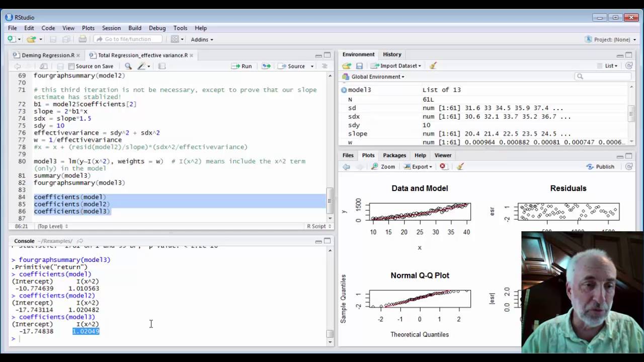
Task: Clear the environment with the broom icon
Action: [433, 65]
